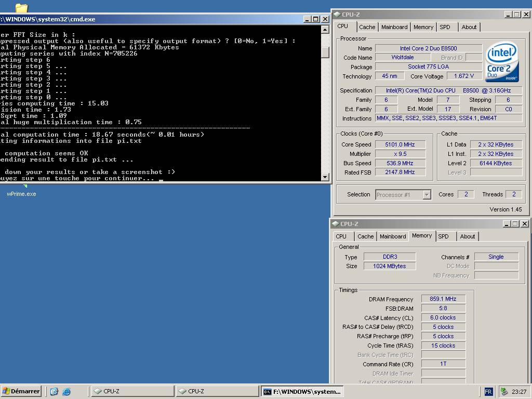Click the Package value Socket 775 LGA

point(429,67)
